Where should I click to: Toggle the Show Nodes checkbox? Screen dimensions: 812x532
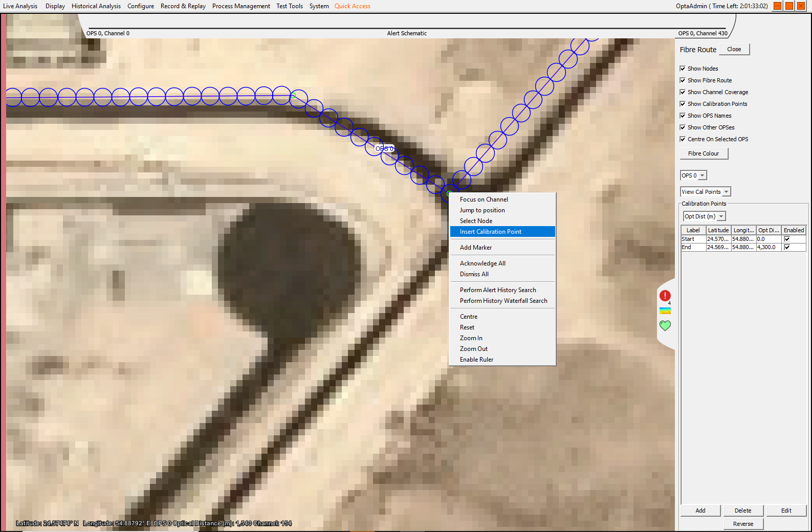coord(683,69)
